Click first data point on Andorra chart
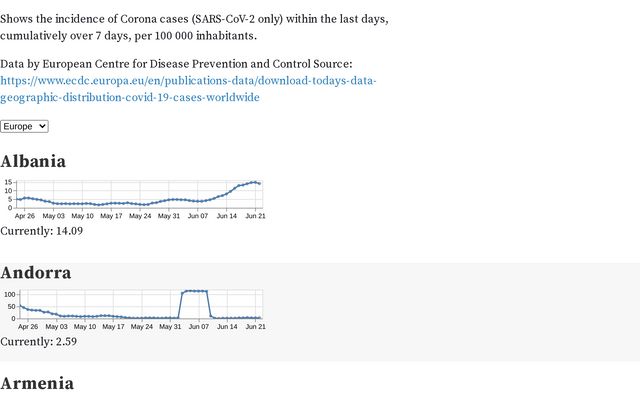640x400 pixels. [20, 305]
